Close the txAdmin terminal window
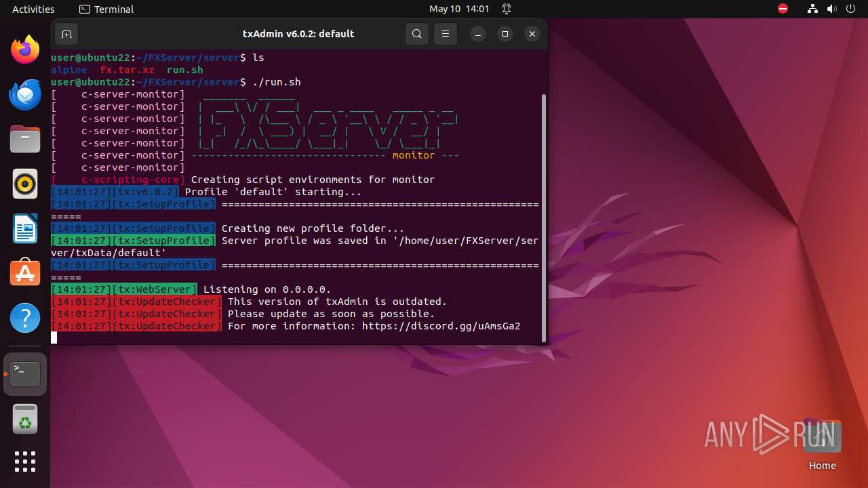 pyautogui.click(x=532, y=34)
